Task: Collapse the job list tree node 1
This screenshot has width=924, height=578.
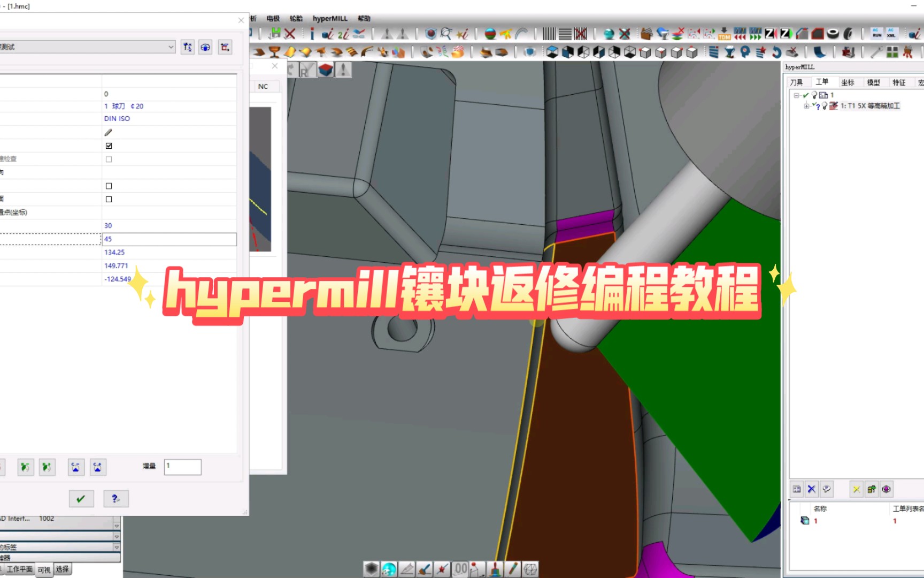Action: pos(796,94)
